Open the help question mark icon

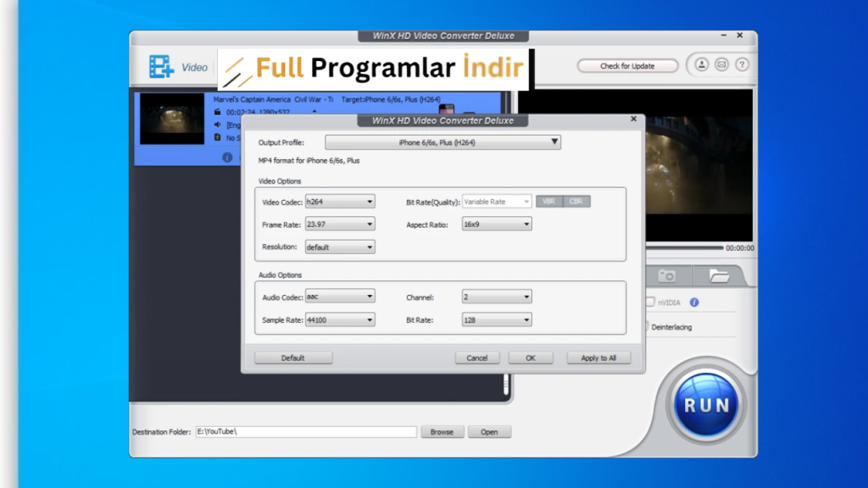pyautogui.click(x=743, y=64)
